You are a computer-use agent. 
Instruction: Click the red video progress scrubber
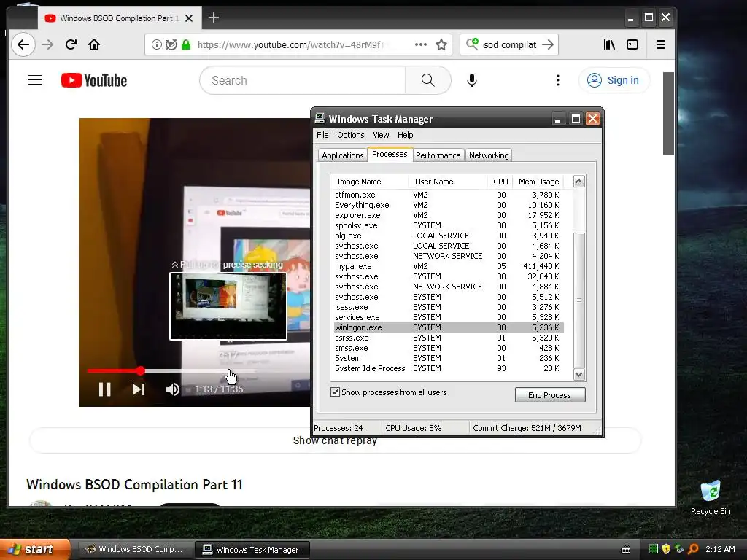pyautogui.click(x=140, y=370)
